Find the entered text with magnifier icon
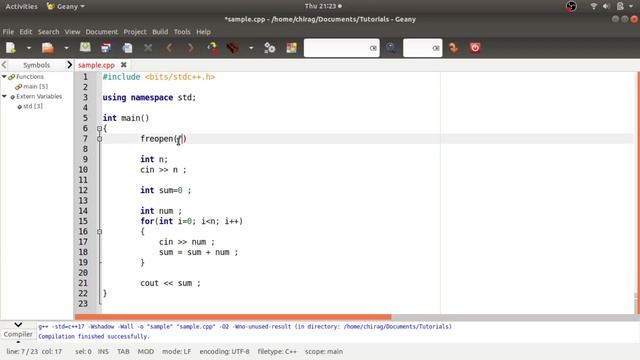 [391, 48]
